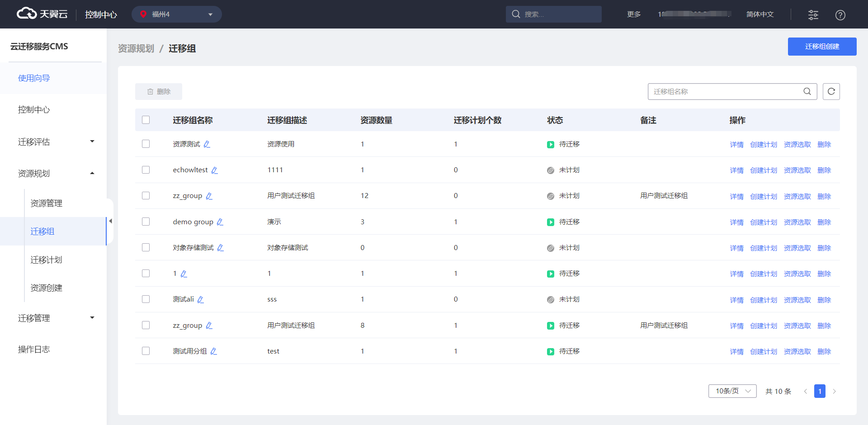The width and height of the screenshot is (868, 425).
Task: Check the 资源测试 row checkbox
Action: [146, 144]
